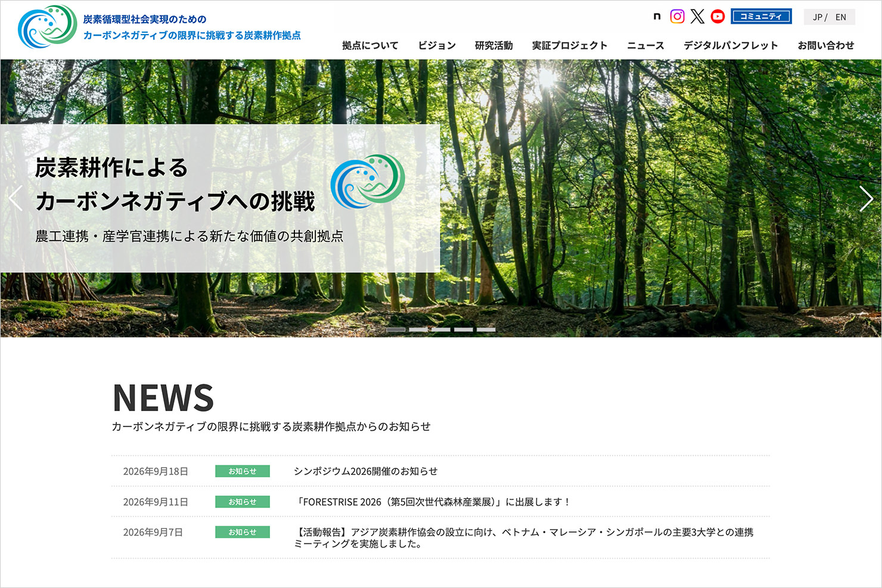Open the 実証プロジェクト menu item
This screenshot has width=882, height=588.
570,45
